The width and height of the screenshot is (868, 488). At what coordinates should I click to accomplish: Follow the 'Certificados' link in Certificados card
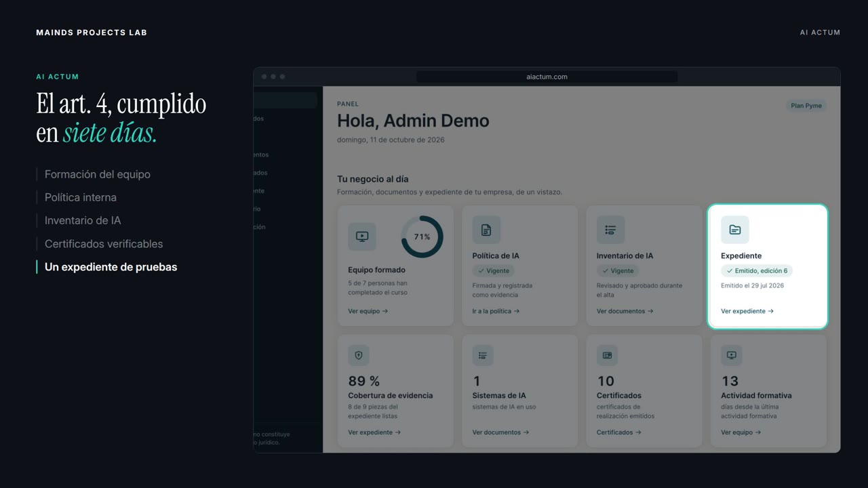[619, 432]
